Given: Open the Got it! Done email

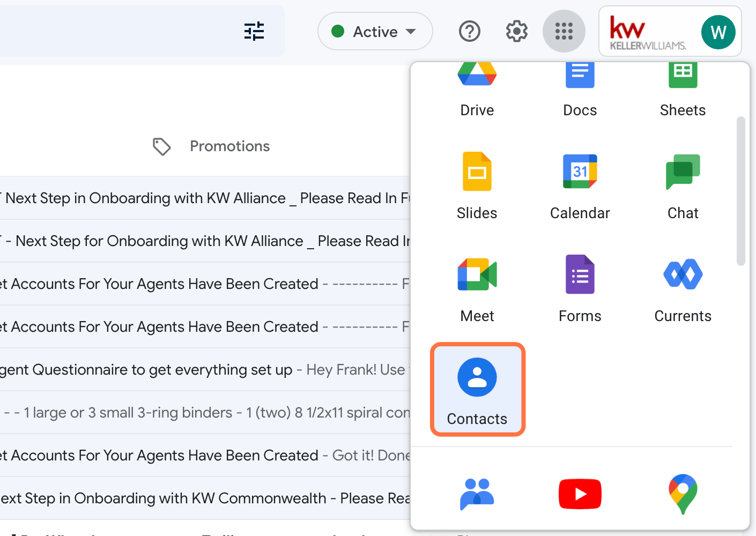Looking at the screenshot, I should point(205,455).
